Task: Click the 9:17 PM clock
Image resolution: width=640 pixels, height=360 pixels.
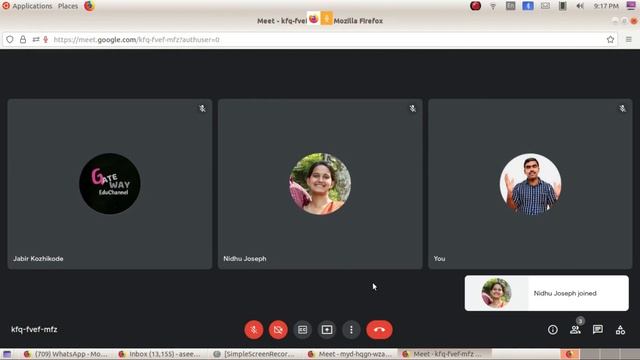Action: pyautogui.click(x=606, y=6)
